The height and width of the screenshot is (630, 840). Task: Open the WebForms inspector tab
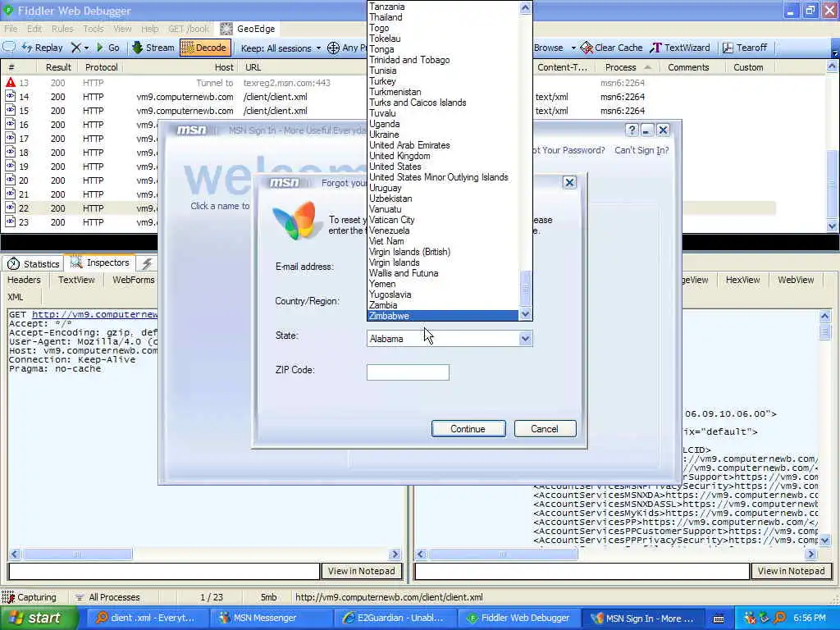[x=134, y=280]
